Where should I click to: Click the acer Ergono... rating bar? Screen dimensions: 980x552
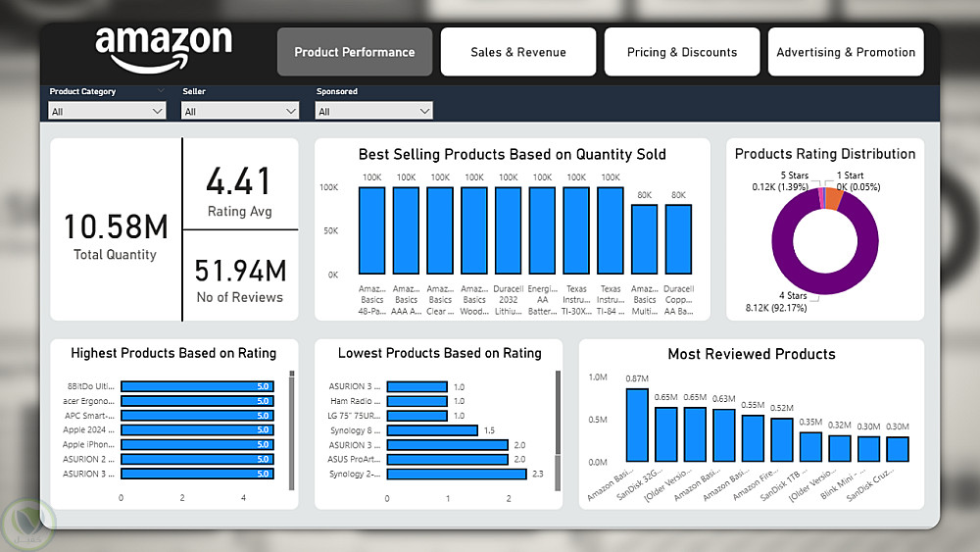point(198,401)
